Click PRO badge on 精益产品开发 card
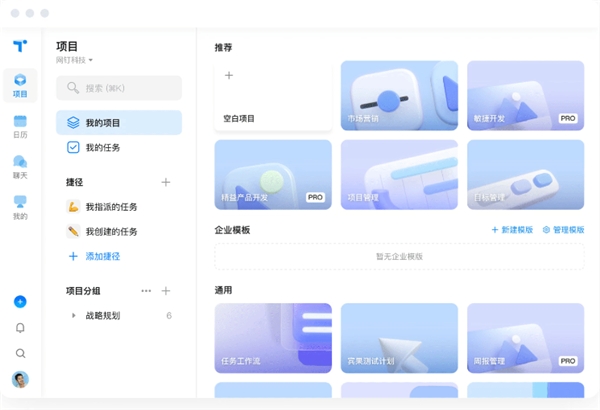This screenshot has height=410, width=600. (x=315, y=197)
